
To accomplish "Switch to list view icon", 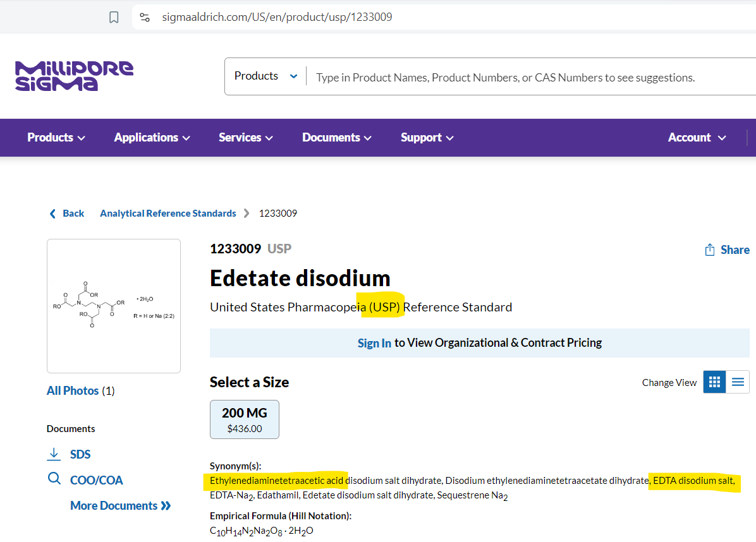I will (738, 382).
